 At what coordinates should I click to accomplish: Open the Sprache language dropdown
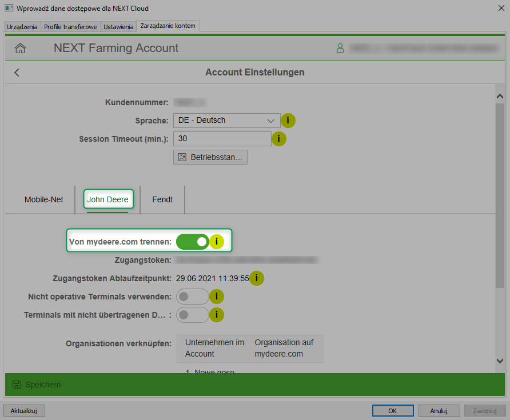[227, 121]
